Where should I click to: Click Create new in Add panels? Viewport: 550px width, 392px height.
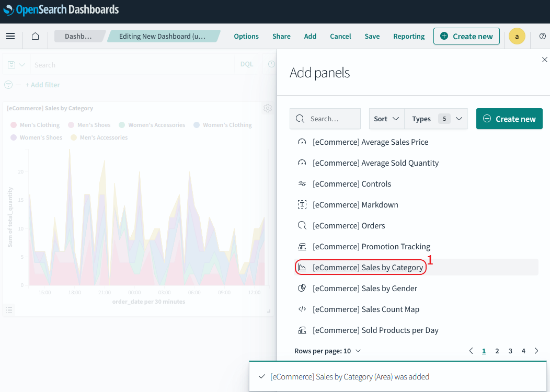point(509,119)
